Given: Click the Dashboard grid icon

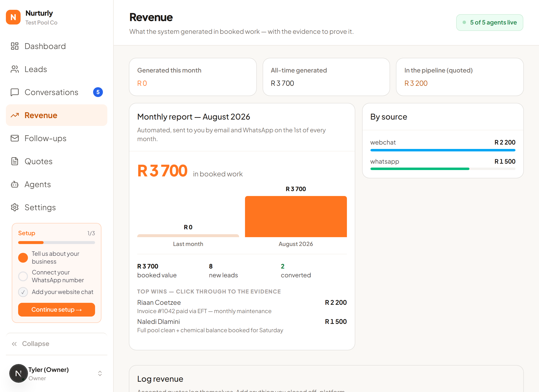Looking at the screenshot, I should click(x=15, y=46).
